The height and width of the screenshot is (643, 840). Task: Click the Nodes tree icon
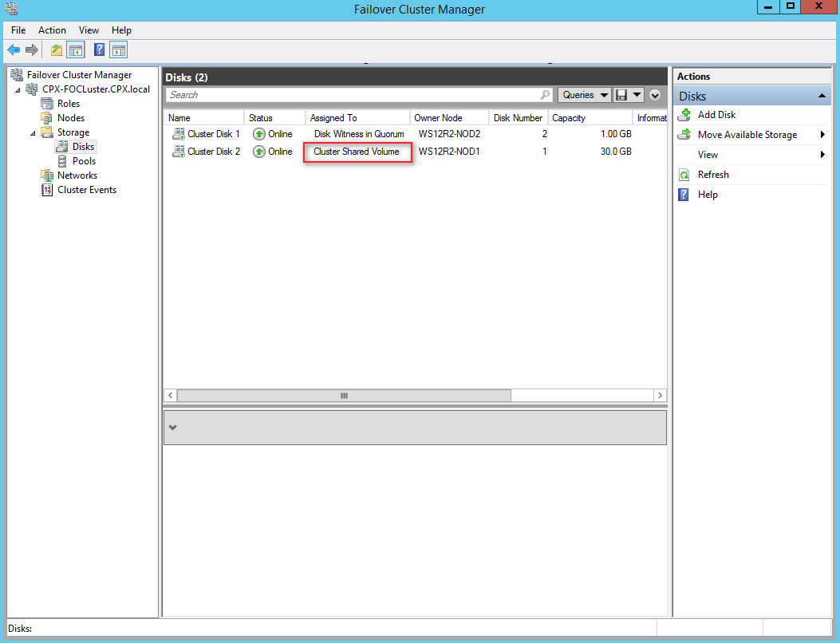tap(47, 118)
